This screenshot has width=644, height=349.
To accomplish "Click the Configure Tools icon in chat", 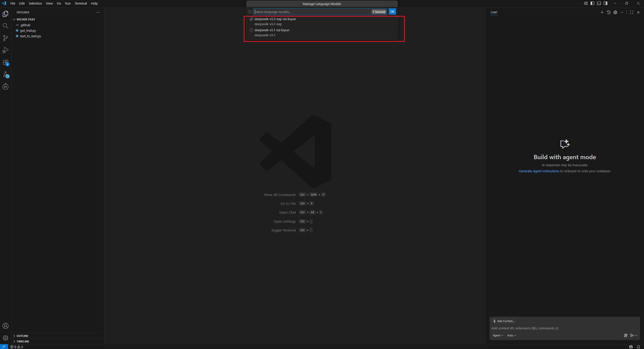I will (x=625, y=335).
